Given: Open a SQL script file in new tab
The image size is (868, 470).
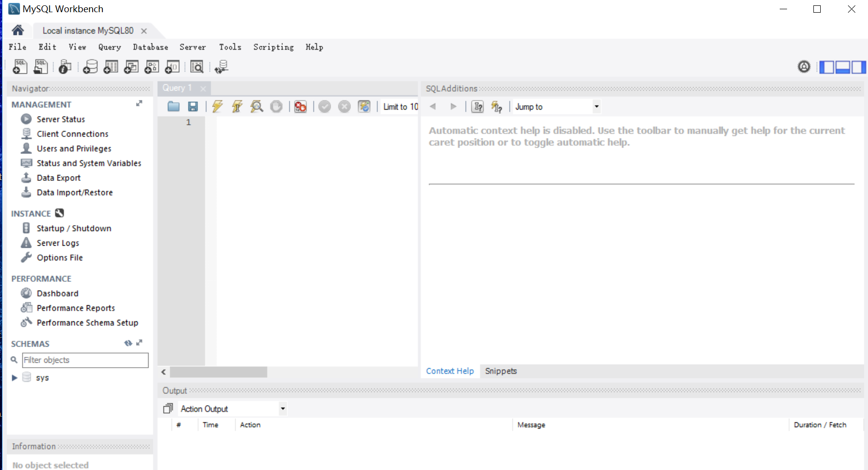Looking at the screenshot, I should (x=41, y=66).
